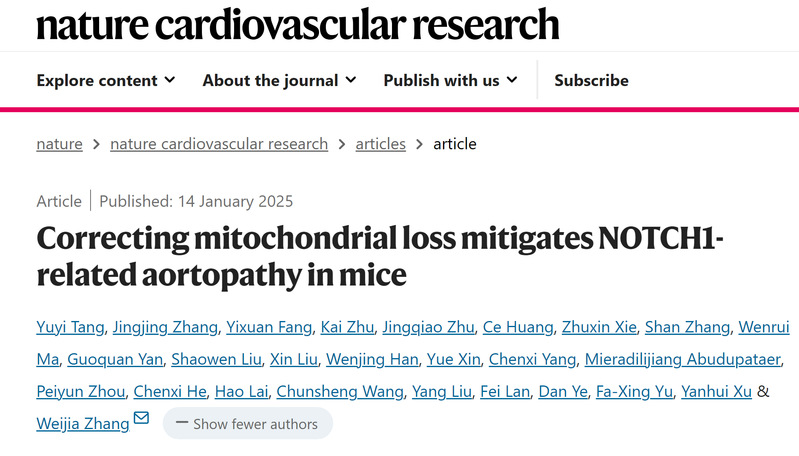The height and width of the screenshot is (456, 799).
Task: Click the envelope icon beside Weijia Zhang
Action: pos(141,418)
